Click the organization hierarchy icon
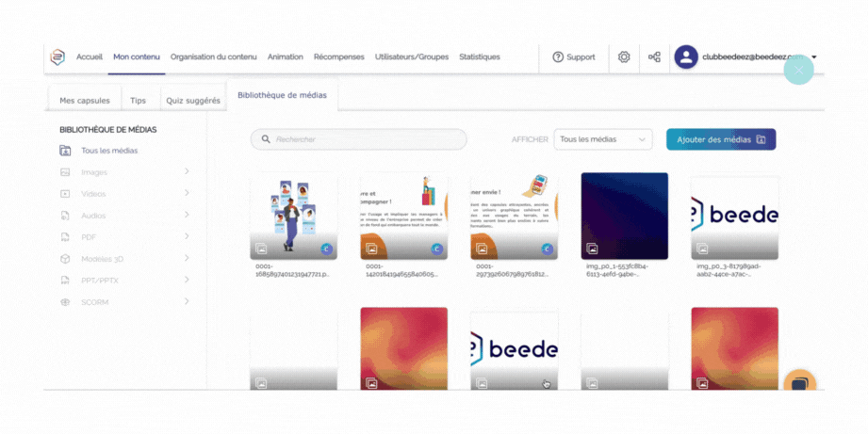Screen dimensions: 868x434 (x=654, y=57)
